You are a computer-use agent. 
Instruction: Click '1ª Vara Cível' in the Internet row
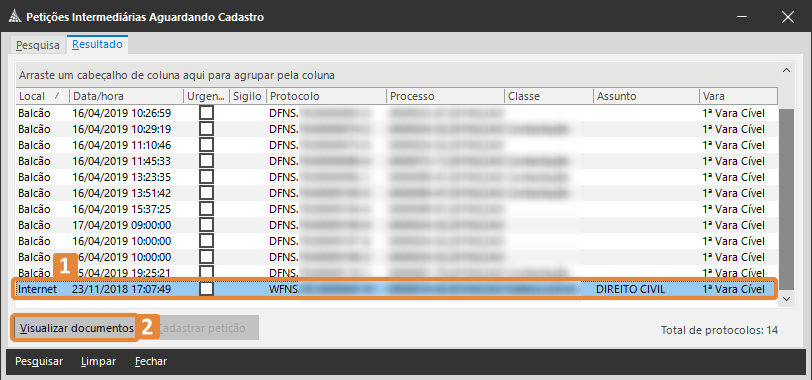tap(733, 289)
